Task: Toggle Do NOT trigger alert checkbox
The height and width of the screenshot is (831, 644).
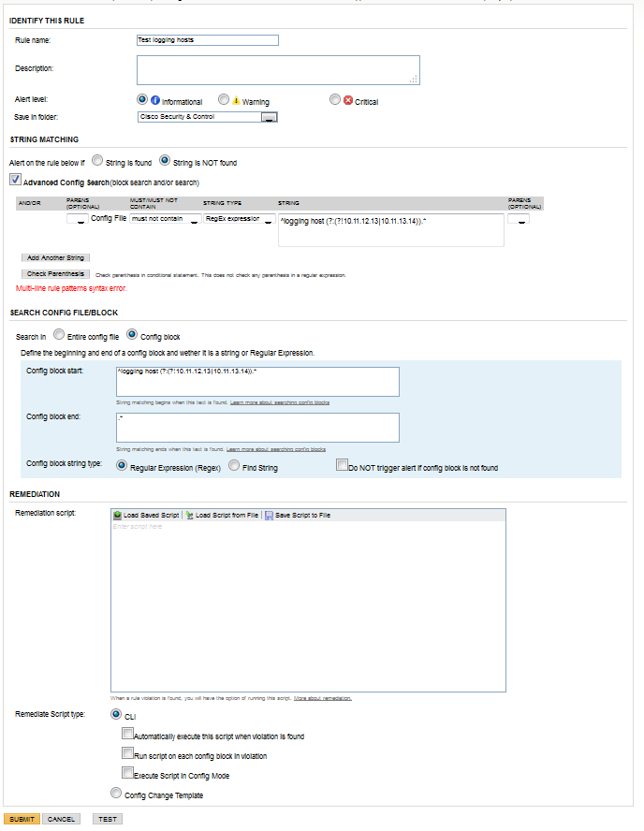Action: pyautogui.click(x=342, y=465)
